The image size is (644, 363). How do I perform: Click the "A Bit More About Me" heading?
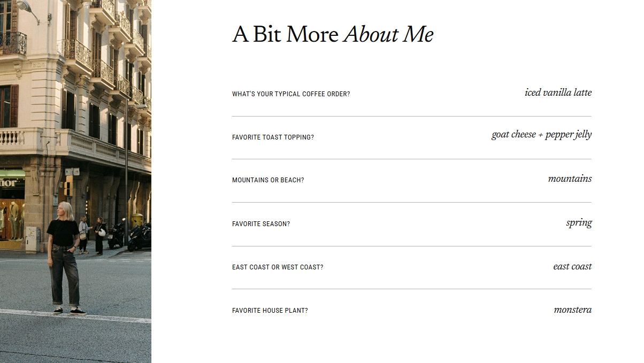333,35
